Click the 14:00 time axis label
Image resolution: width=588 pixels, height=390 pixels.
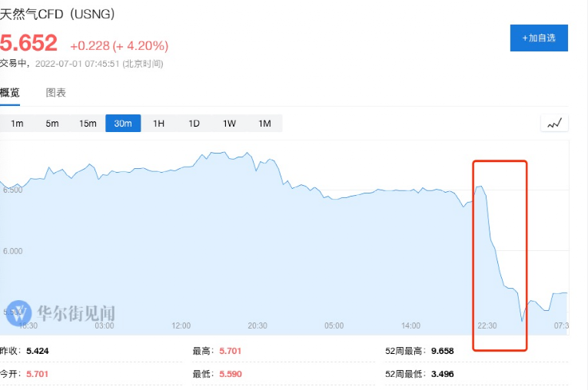click(x=410, y=326)
